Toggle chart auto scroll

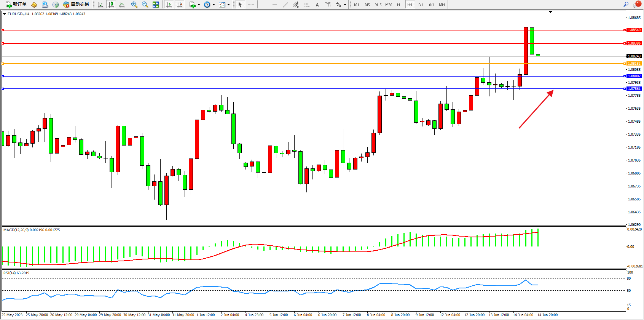pos(169,5)
